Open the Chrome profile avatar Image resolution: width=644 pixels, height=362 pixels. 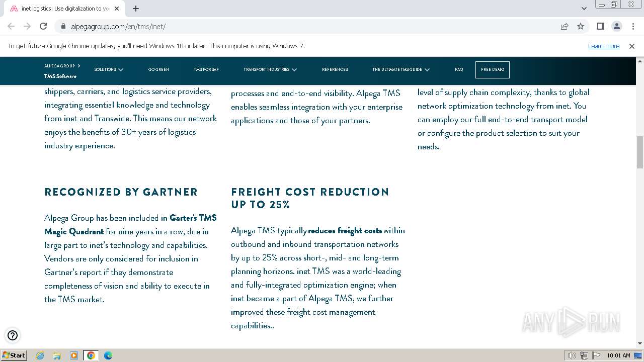tap(617, 26)
